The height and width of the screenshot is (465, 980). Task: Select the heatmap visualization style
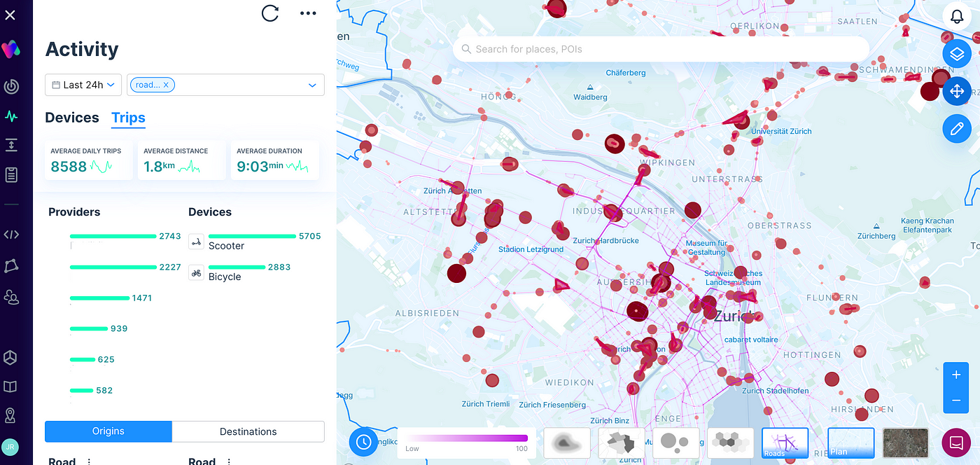[x=567, y=443]
